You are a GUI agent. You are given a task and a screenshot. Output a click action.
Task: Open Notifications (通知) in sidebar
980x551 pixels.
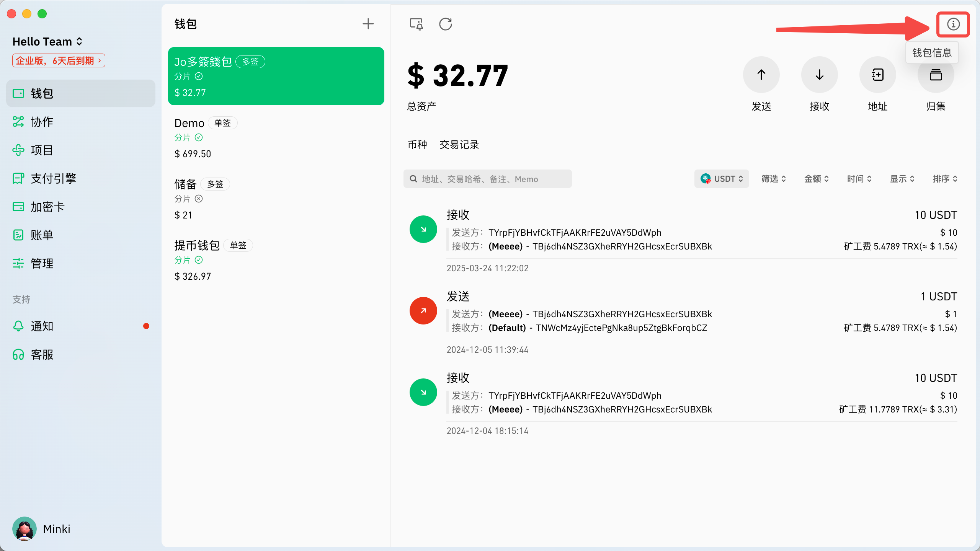42,326
